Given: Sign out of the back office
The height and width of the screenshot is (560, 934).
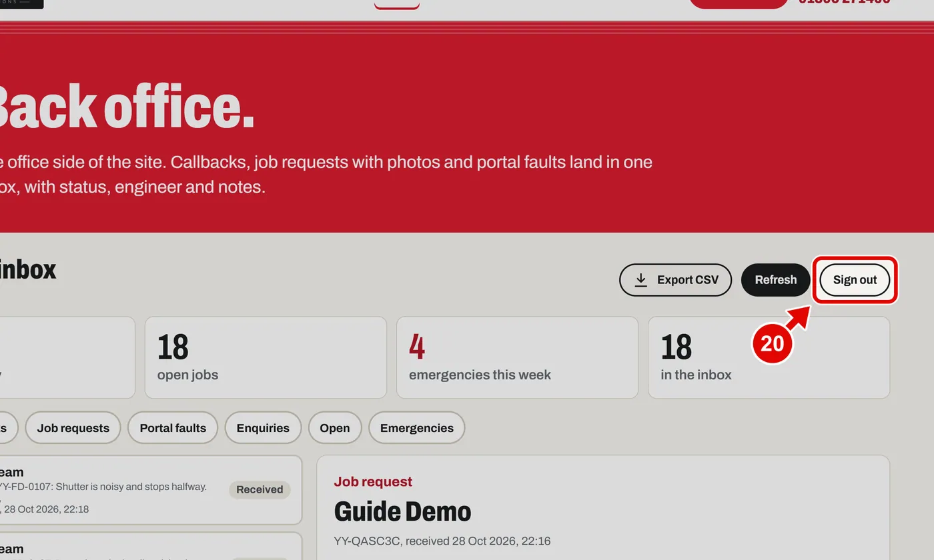Looking at the screenshot, I should (855, 280).
